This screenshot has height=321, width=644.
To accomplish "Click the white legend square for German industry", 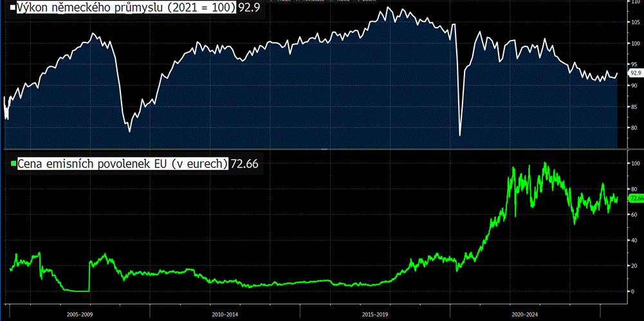I will [11, 10].
